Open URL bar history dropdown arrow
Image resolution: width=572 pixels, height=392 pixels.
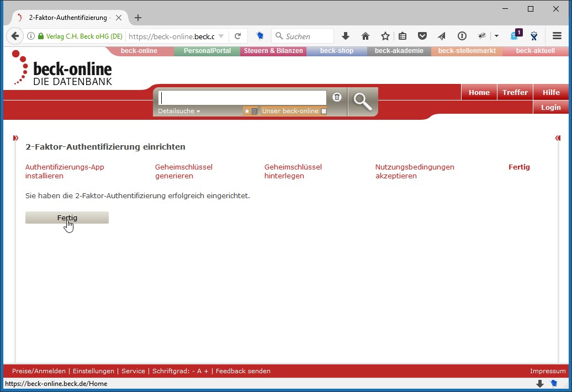pyautogui.click(x=221, y=36)
